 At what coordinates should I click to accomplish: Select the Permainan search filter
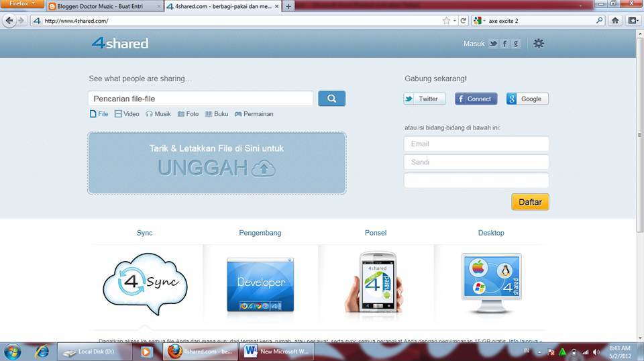(x=254, y=114)
